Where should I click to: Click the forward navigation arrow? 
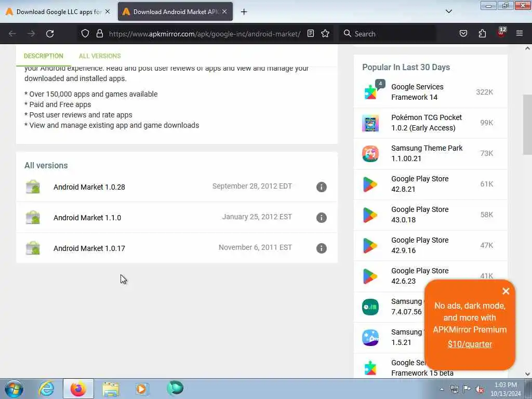click(31, 34)
